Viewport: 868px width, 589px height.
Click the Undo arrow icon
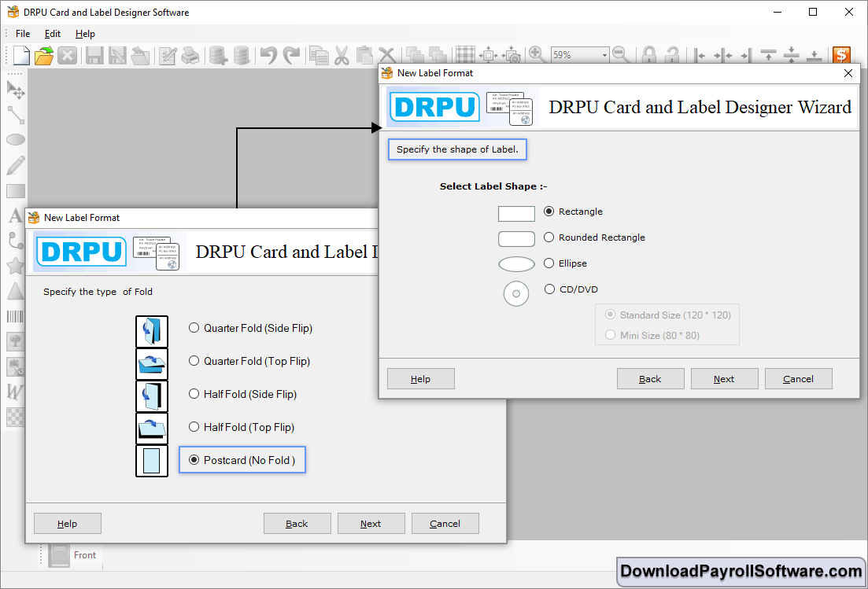click(x=268, y=55)
